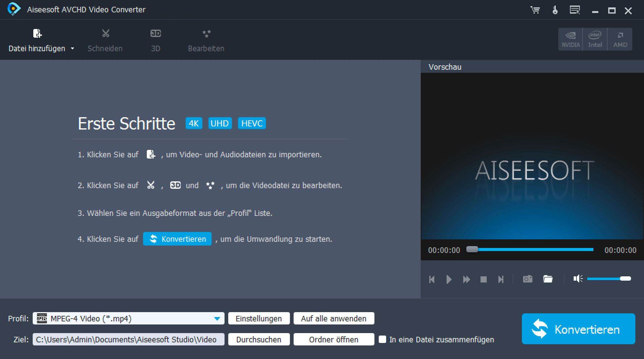
Task: Toggle NVIDIA hardware acceleration
Action: 571,39
